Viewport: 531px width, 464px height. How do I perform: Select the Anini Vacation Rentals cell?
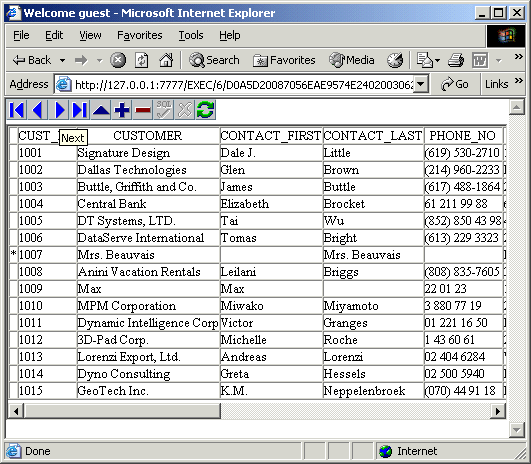point(148,272)
